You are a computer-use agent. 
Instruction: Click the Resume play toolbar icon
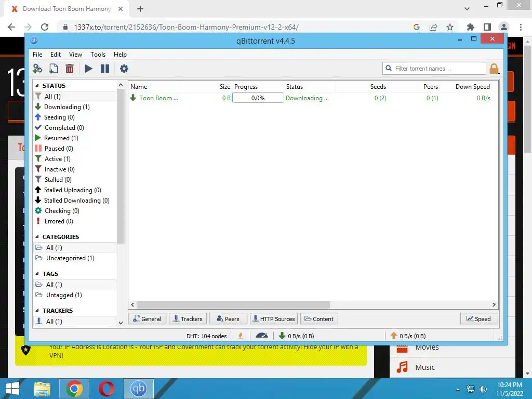pos(88,69)
